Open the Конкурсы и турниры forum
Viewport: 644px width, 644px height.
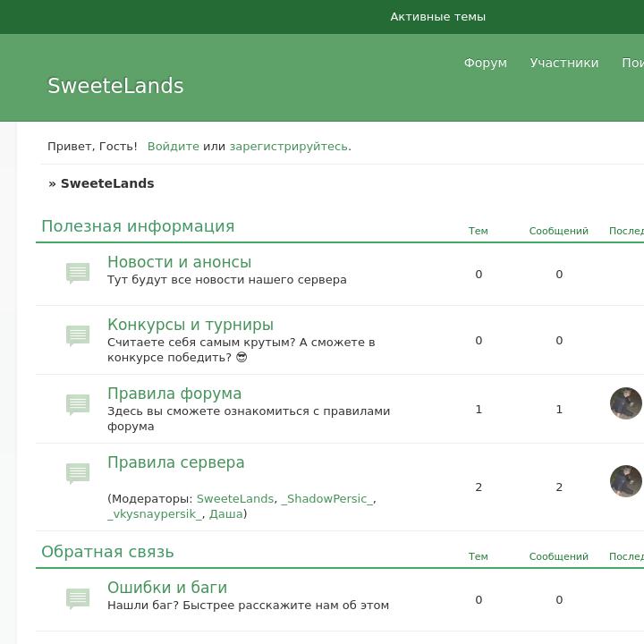point(191,325)
